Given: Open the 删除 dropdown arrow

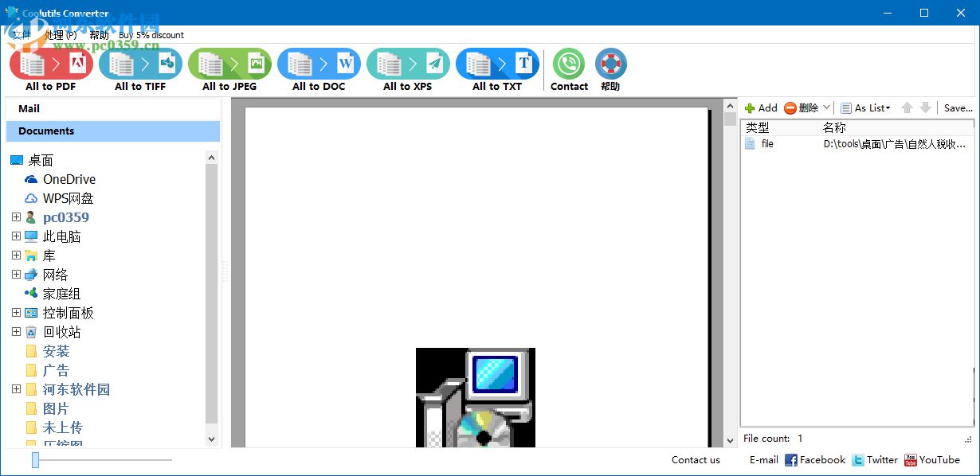Looking at the screenshot, I should (x=825, y=107).
